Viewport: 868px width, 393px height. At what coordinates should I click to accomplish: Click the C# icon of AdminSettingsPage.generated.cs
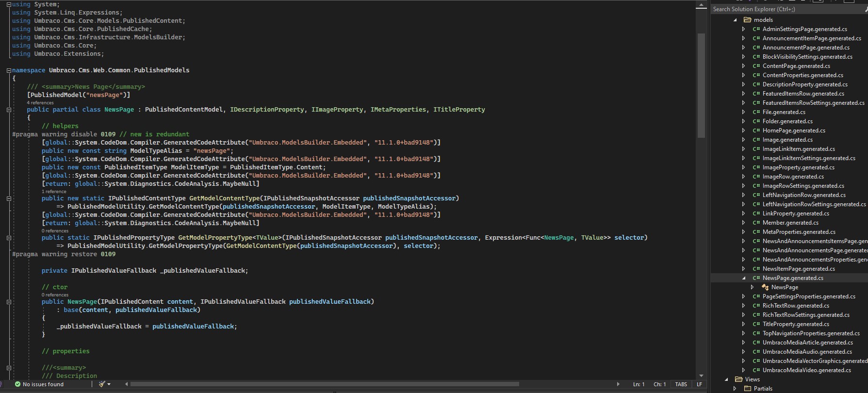click(756, 29)
